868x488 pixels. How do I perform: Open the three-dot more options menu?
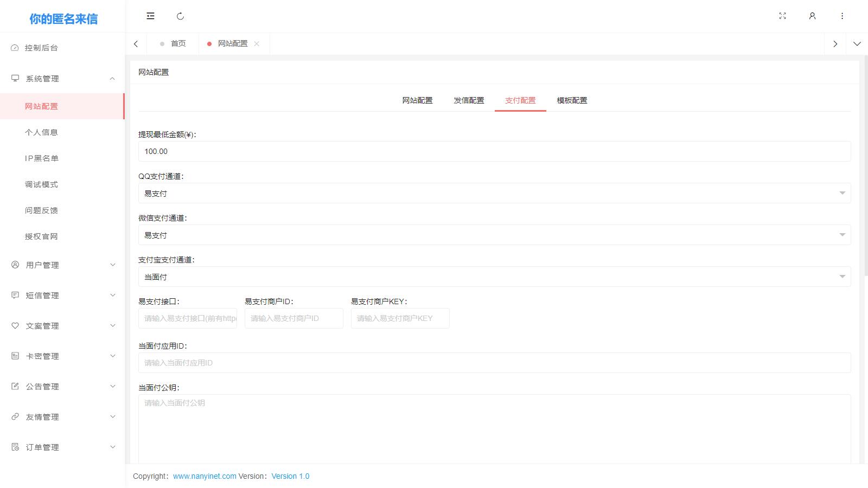(842, 16)
